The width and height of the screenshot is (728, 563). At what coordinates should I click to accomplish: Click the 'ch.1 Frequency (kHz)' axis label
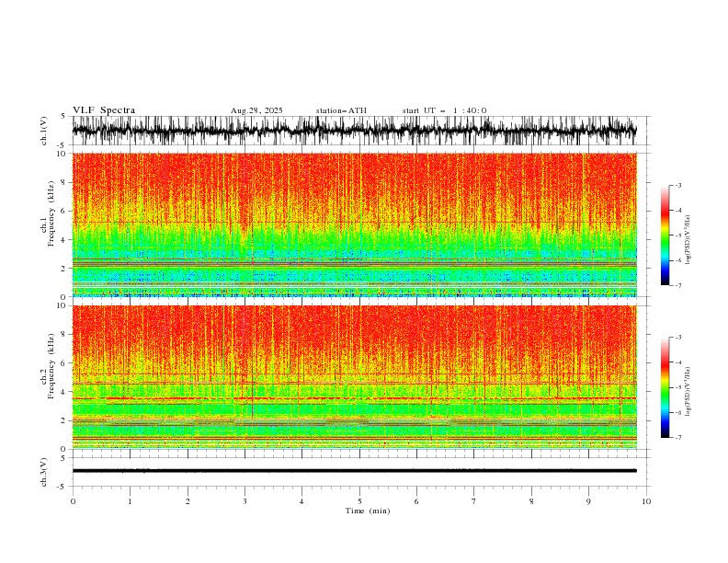[x=48, y=213]
